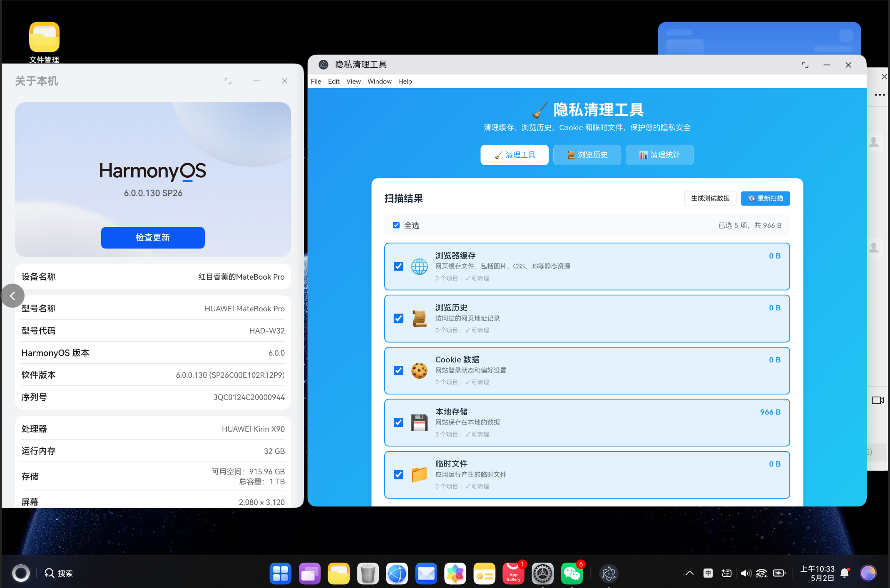Open the purple multitask windows dock icon

coord(310,573)
